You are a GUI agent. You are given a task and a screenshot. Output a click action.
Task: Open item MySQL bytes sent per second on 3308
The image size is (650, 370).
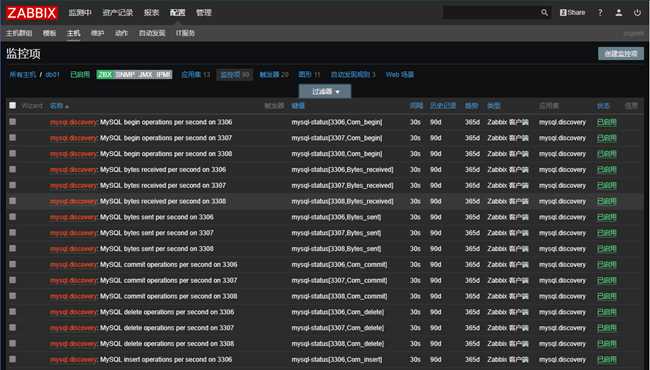[157, 249]
